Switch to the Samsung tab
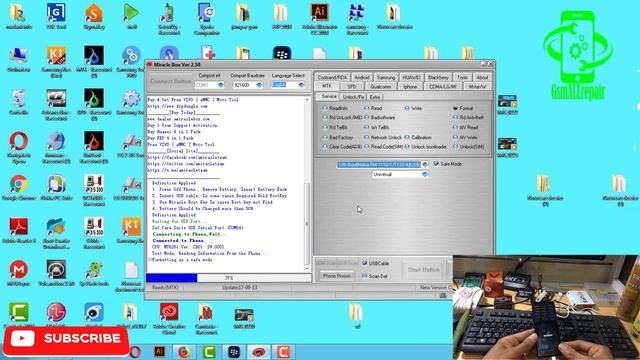Image resolution: width=640 pixels, height=360 pixels. coord(386,77)
